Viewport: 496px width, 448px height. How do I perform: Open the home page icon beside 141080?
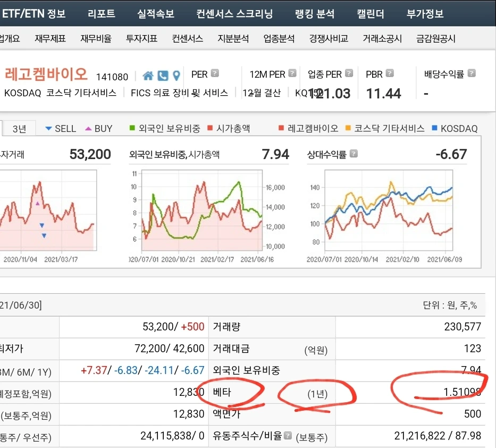(x=148, y=76)
